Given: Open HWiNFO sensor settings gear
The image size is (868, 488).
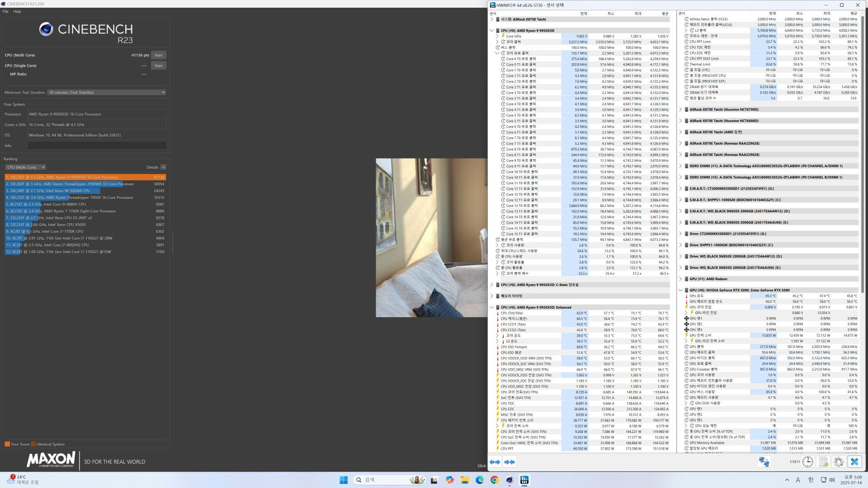Looking at the screenshot, I should click(839, 462).
